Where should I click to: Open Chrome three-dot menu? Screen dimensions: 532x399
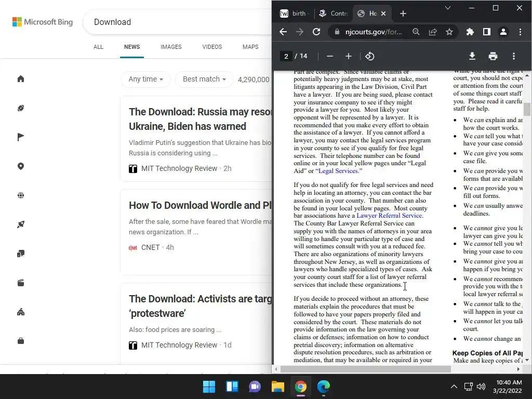coord(520,32)
